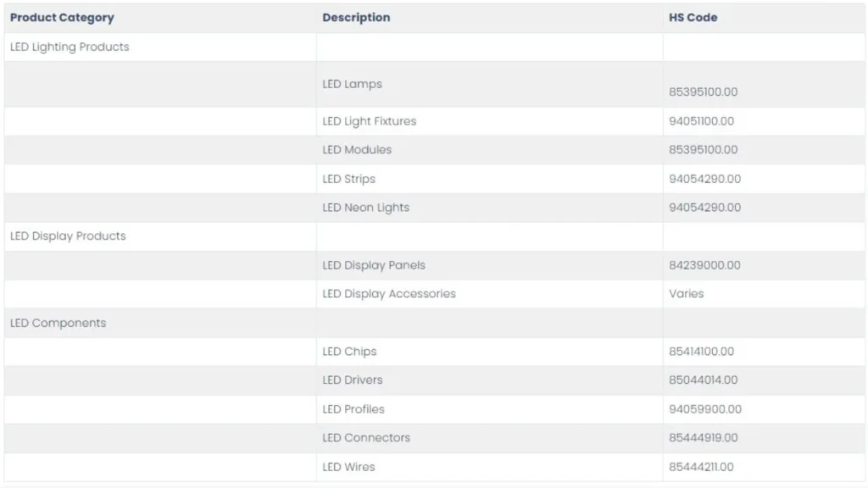The height and width of the screenshot is (488, 868).
Task: Click the Product Category column header
Action: pyautogui.click(x=62, y=18)
